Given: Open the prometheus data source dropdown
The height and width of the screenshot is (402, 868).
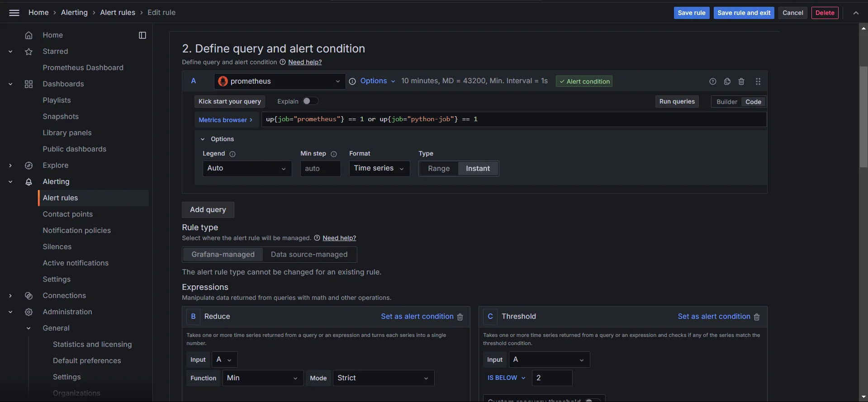Looking at the screenshot, I should tap(280, 81).
